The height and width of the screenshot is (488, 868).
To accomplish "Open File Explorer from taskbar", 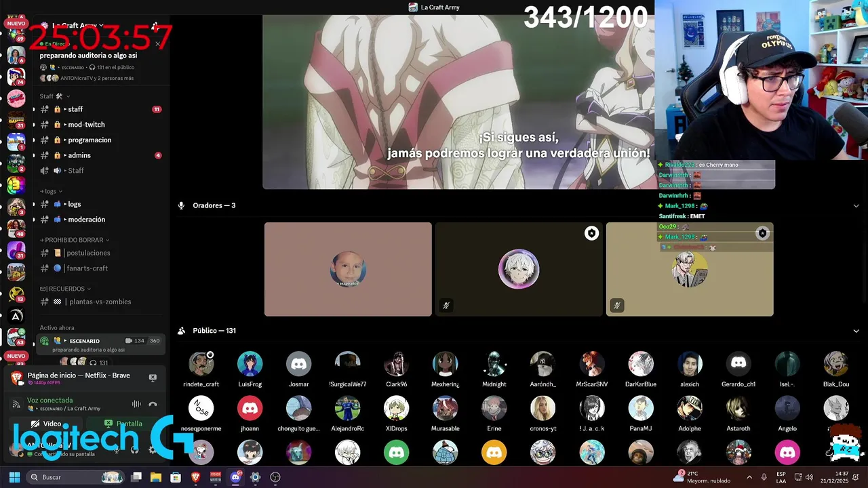I will [x=156, y=477].
